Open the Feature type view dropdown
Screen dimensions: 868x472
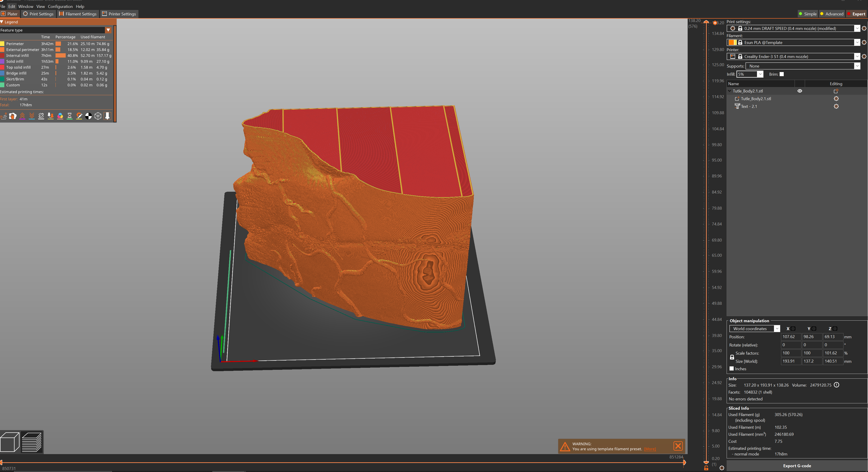click(56, 30)
